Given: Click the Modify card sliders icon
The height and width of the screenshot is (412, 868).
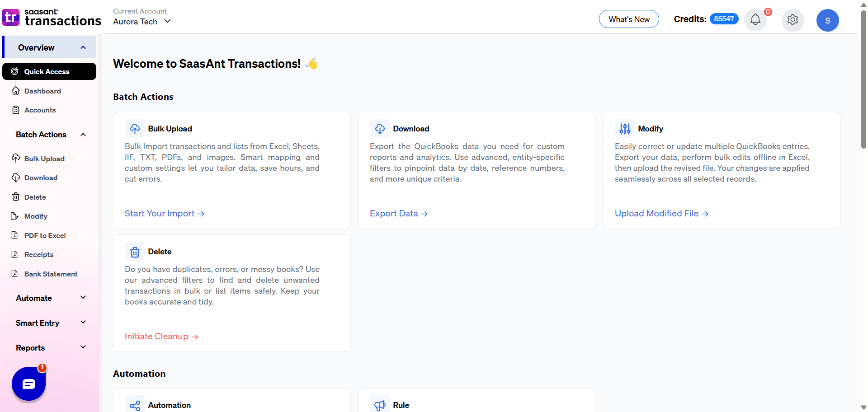Looking at the screenshot, I should click(625, 129).
